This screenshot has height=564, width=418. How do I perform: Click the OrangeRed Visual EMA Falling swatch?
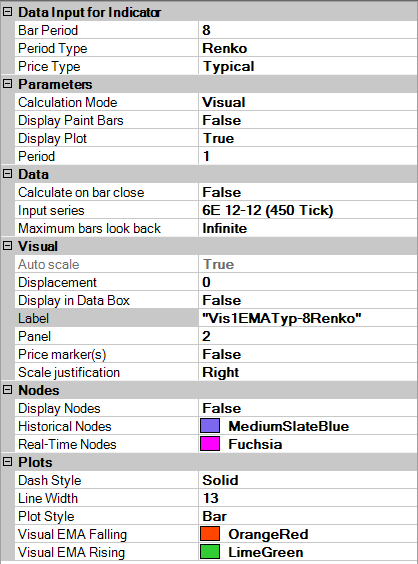coord(210,534)
